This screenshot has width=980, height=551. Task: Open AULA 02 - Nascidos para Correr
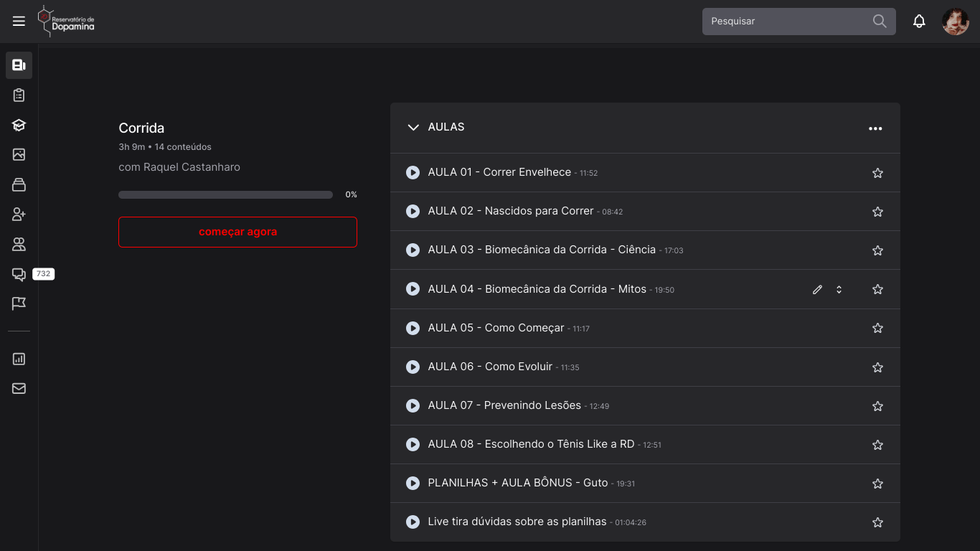coord(510,211)
